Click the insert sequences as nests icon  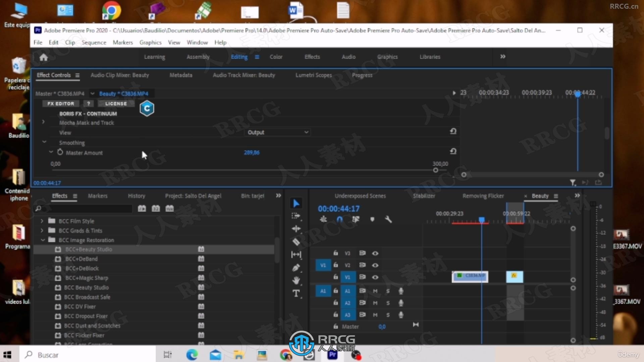[x=323, y=219]
